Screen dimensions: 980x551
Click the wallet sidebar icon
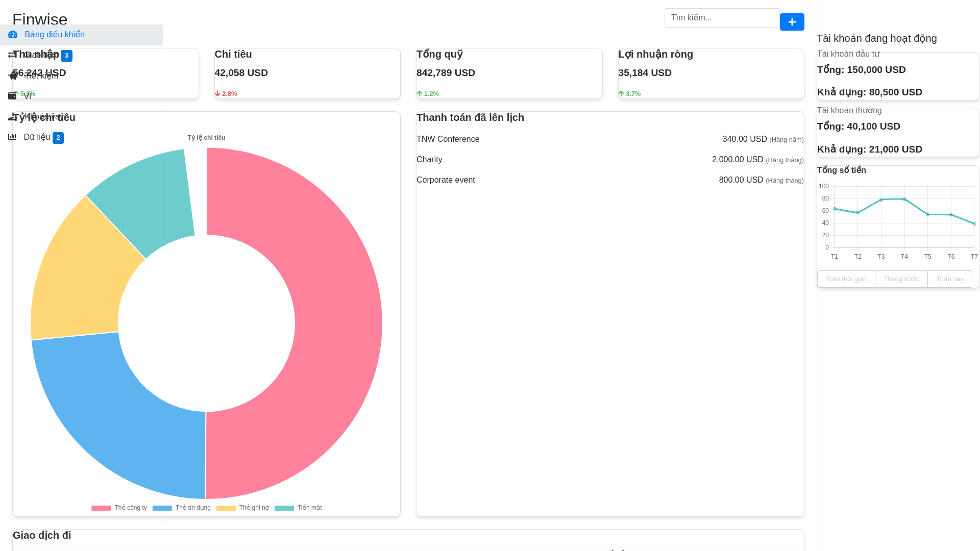12,96
